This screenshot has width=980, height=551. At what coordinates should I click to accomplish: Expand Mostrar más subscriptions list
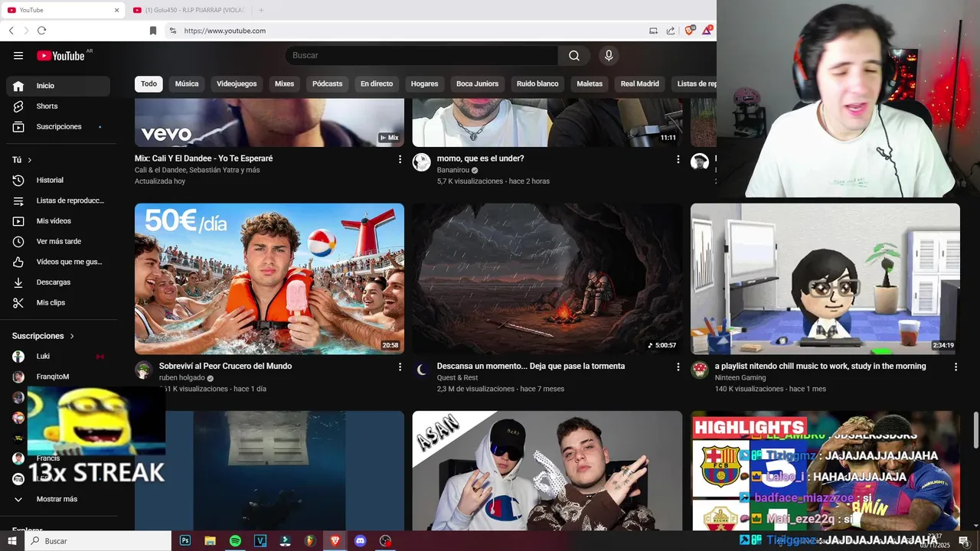(x=58, y=499)
